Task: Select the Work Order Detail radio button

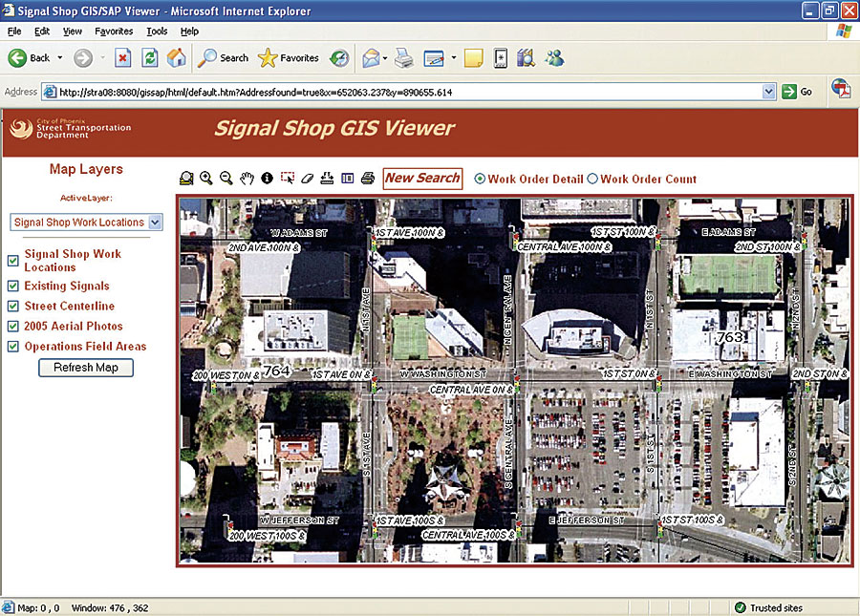Action: [480, 179]
